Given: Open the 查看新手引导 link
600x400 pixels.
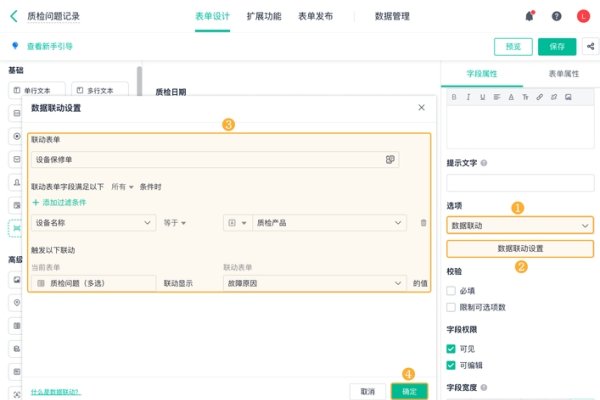Looking at the screenshot, I should (50, 46).
